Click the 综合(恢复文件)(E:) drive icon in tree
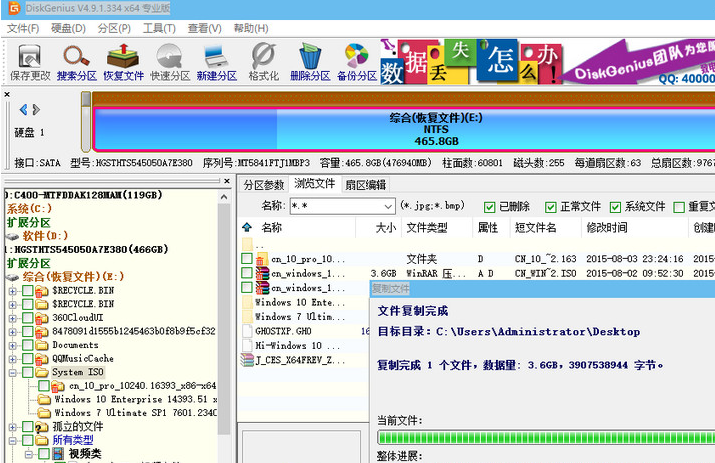 12,277
